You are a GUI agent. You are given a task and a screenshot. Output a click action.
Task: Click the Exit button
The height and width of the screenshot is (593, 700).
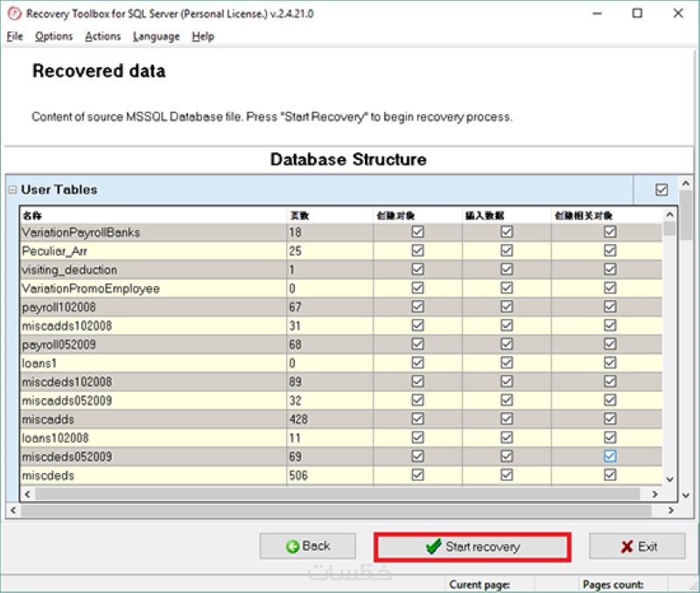point(637,546)
